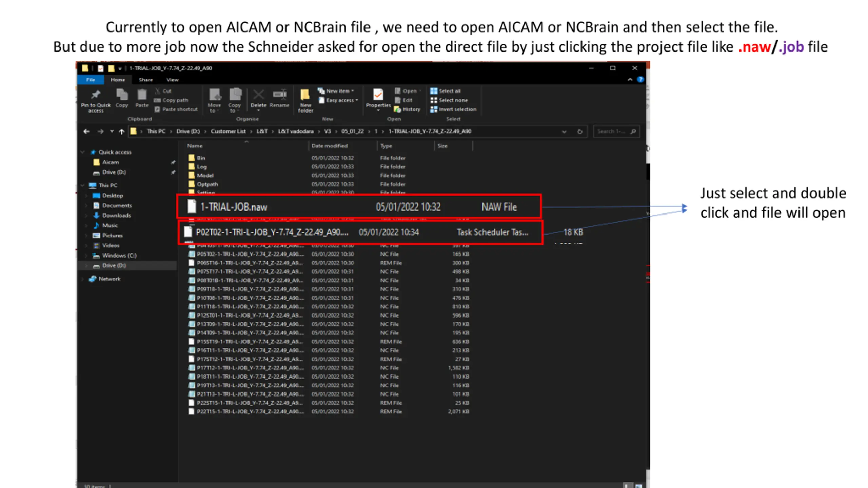Image resolution: width=868 pixels, height=488 pixels.
Task: Click '05_01_22' breadcrumb
Action: [352, 131]
